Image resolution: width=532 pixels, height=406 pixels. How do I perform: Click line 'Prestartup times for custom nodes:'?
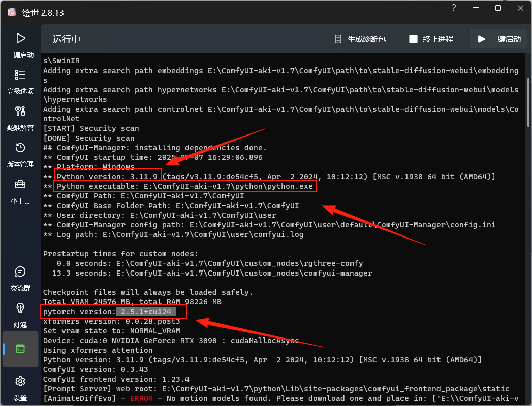(120, 254)
